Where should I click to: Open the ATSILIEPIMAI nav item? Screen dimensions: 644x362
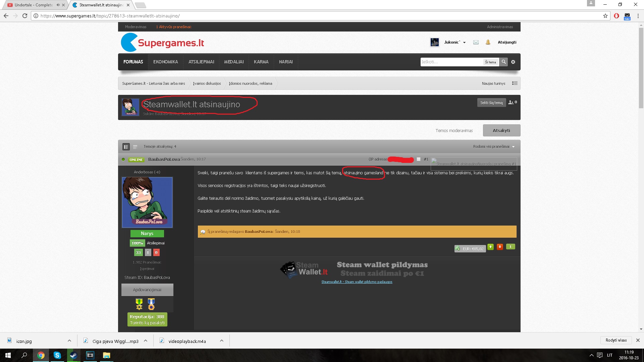coord(201,62)
